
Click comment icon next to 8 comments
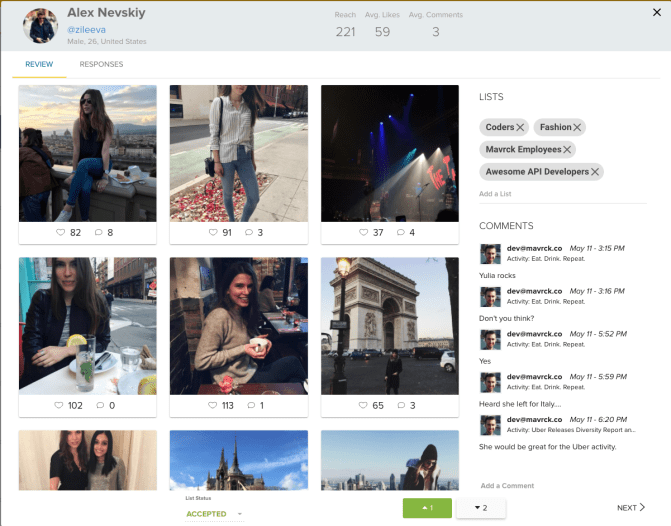point(98,232)
